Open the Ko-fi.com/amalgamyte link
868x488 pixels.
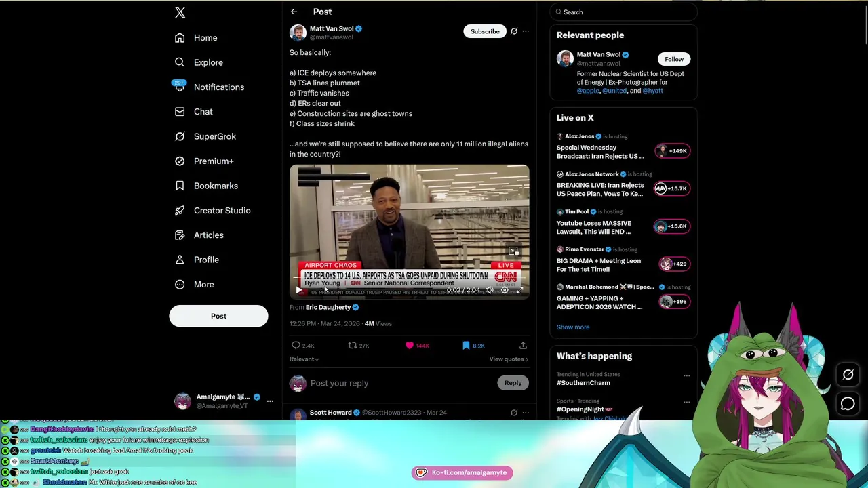point(462,472)
